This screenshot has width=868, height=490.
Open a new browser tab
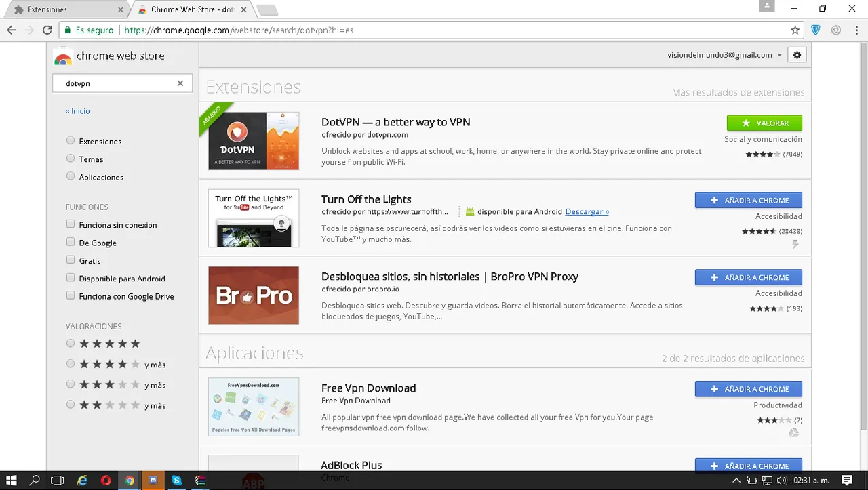pyautogui.click(x=267, y=9)
